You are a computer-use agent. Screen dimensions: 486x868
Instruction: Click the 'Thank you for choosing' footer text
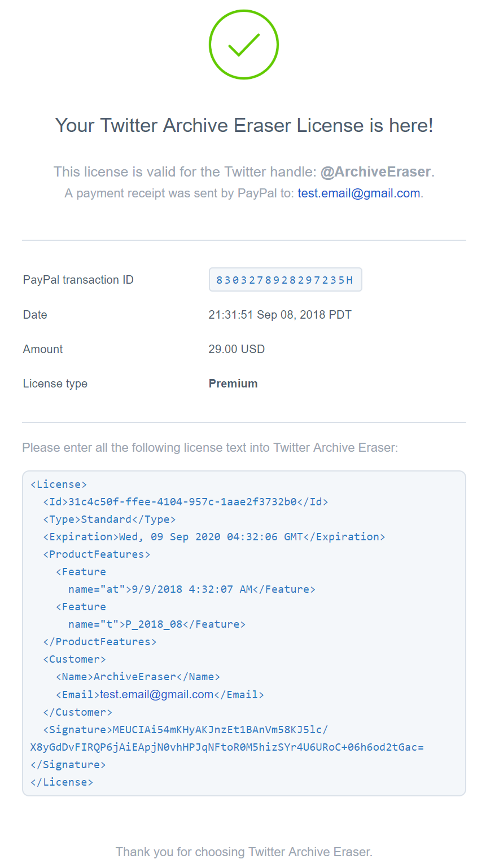tap(244, 852)
